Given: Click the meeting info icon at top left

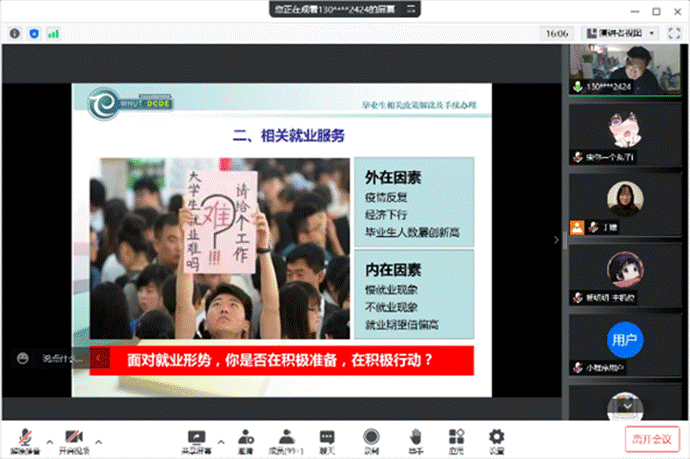Looking at the screenshot, I should click(15, 33).
